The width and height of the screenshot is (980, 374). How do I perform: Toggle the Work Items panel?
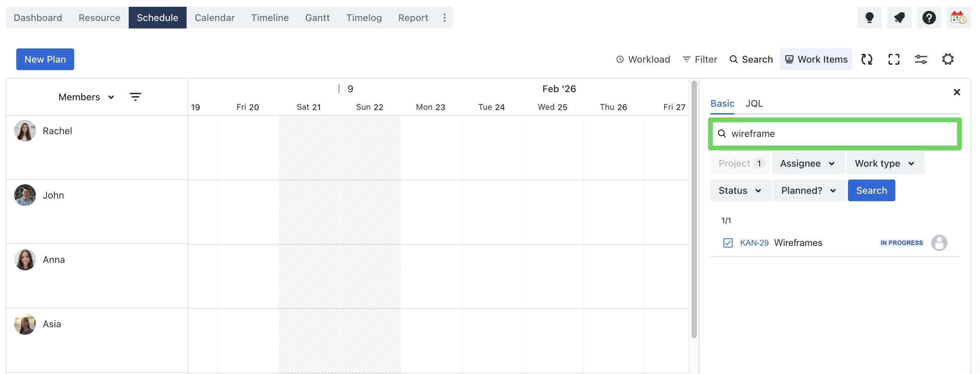tap(816, 59)
